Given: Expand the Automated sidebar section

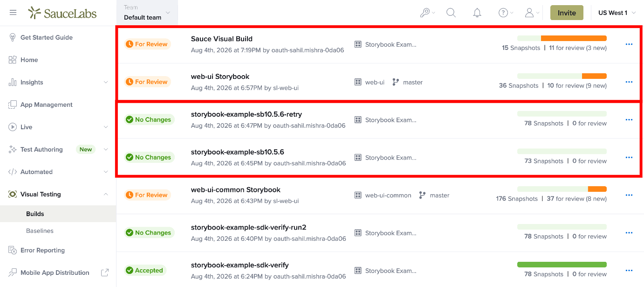Looking at the screenshot, I should pos(58,172).
